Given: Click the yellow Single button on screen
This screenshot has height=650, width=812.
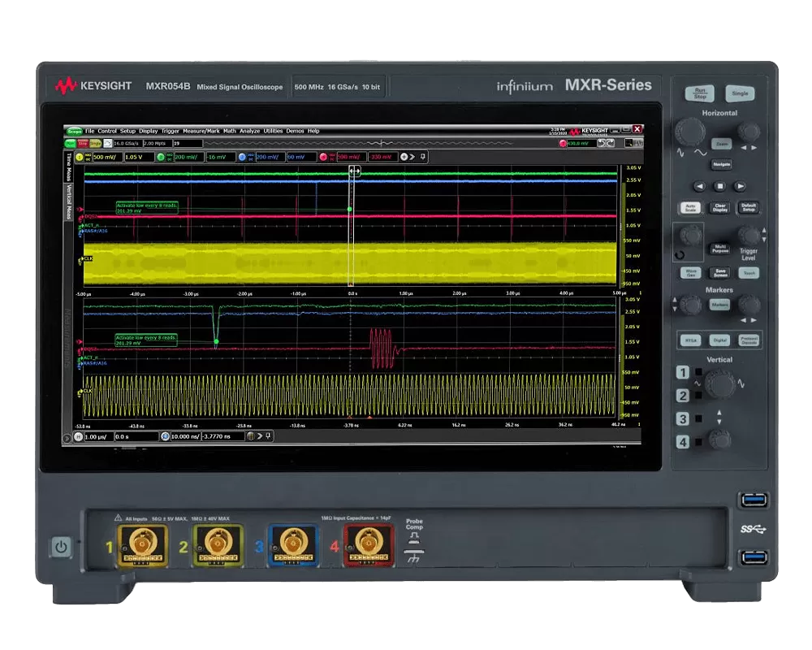Looking at the screenshot, I should tap(95, 143).
